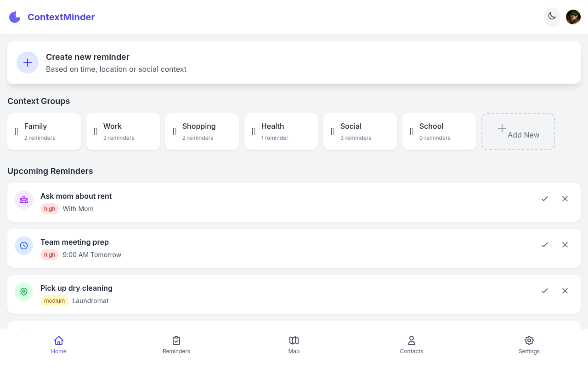Select the Shopping context group
The image size is (588, 368).
[202, 131]
